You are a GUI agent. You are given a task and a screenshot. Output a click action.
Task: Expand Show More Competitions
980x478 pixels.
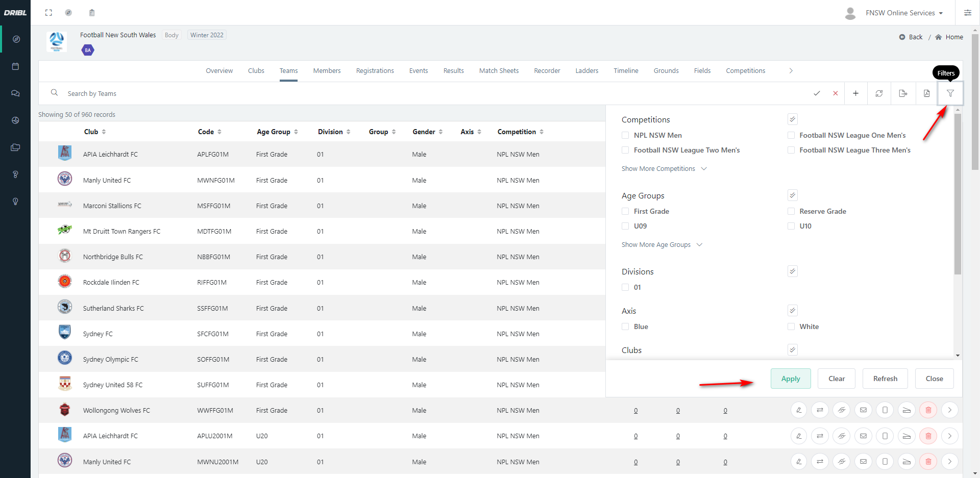pyautogui.click(x=658, y=168)
